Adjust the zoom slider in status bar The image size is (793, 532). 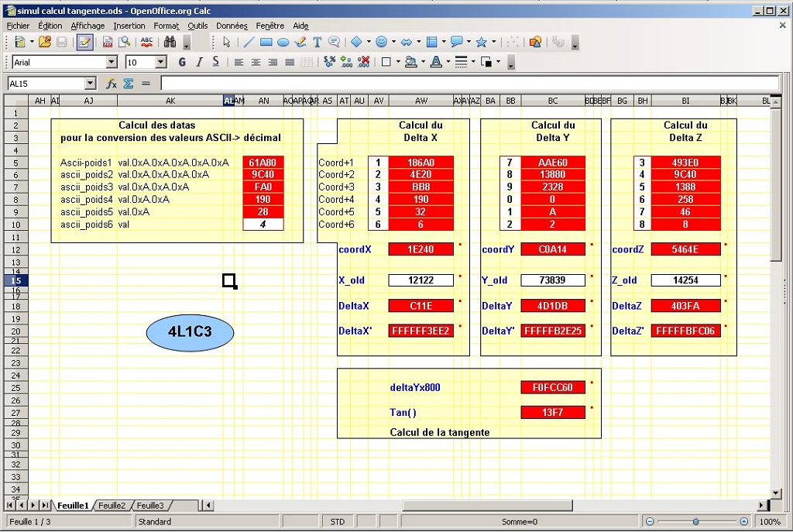pos(695,522)
